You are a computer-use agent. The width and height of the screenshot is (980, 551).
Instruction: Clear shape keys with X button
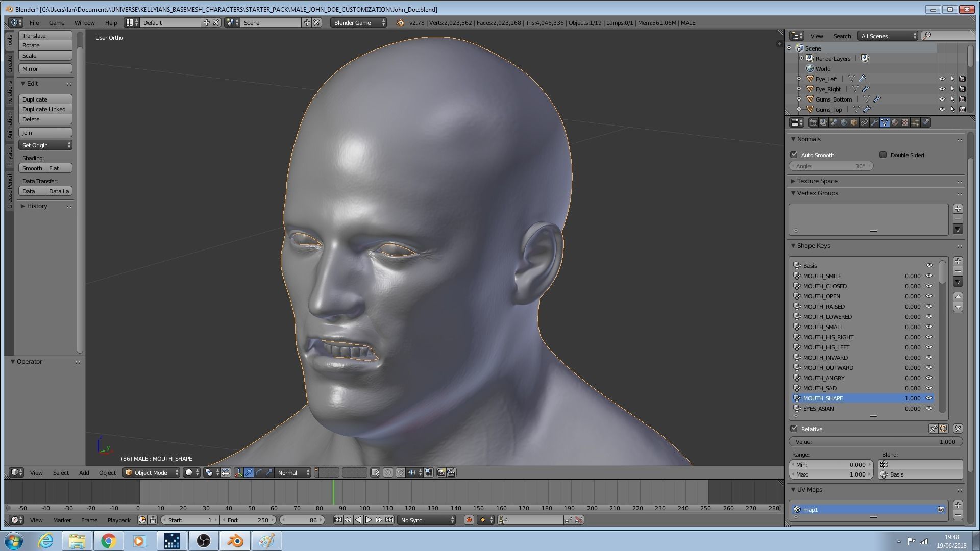958,429
